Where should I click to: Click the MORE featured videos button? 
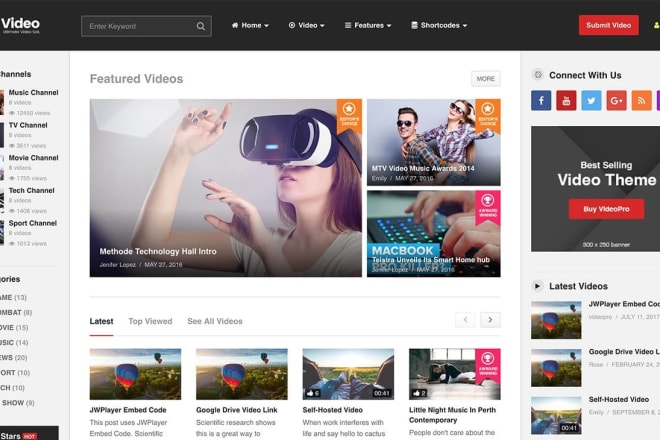tap(486, 79)
